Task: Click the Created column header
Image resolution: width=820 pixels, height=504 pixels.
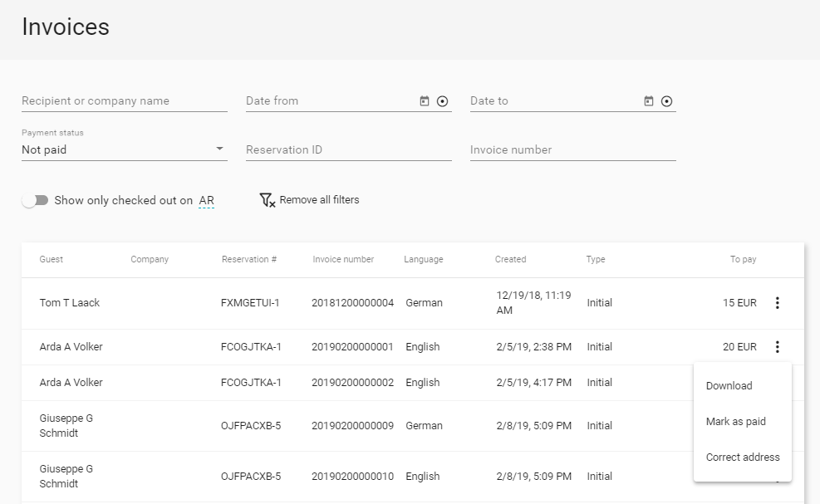Action: 510,259
